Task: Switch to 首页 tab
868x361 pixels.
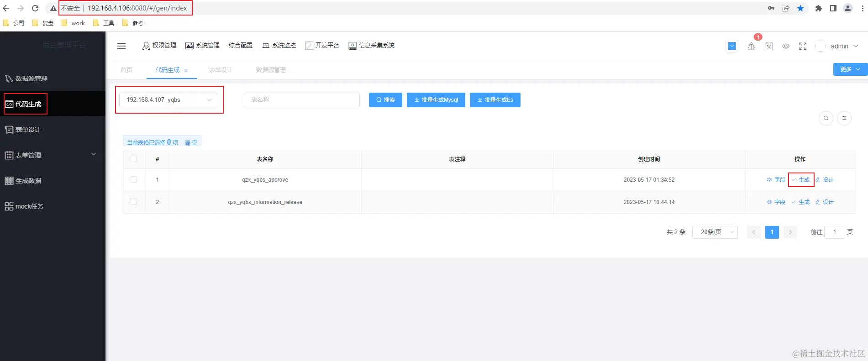Action: 126,70
